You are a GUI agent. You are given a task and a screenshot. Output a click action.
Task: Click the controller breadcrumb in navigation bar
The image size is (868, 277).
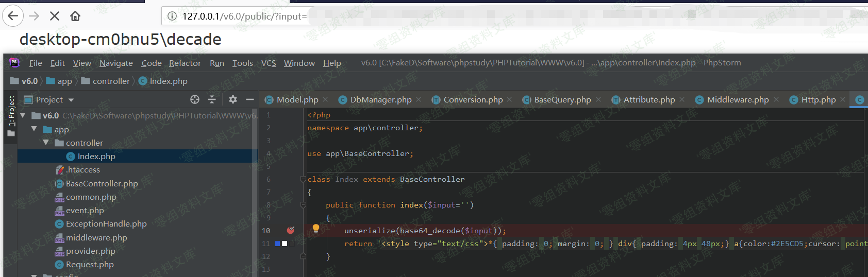coord(111,81)
